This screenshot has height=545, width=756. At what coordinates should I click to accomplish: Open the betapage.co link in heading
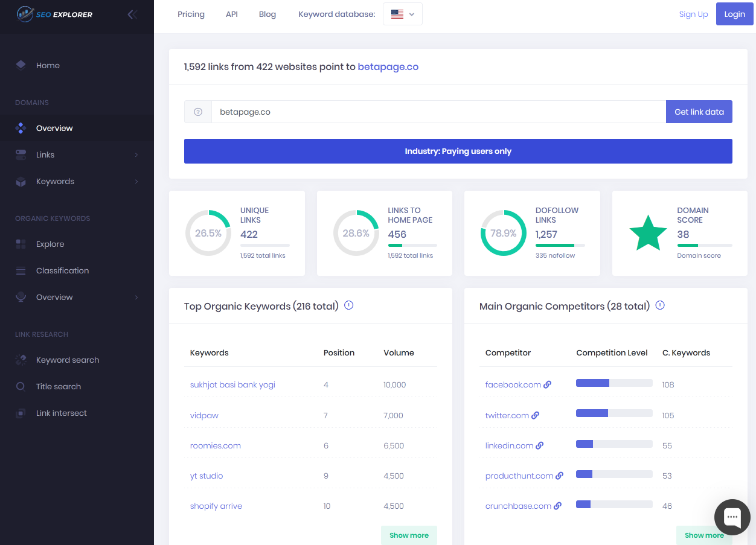(x=388, y=67)
